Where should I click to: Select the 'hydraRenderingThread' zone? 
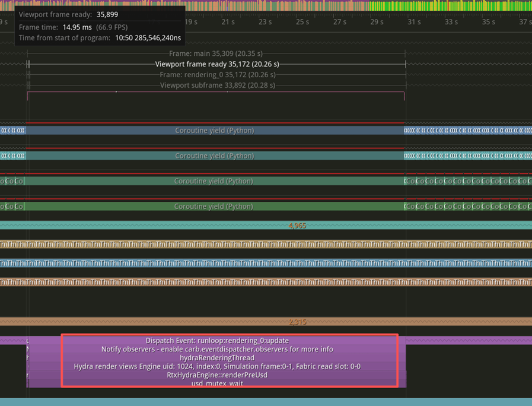(x=217, y=358)
